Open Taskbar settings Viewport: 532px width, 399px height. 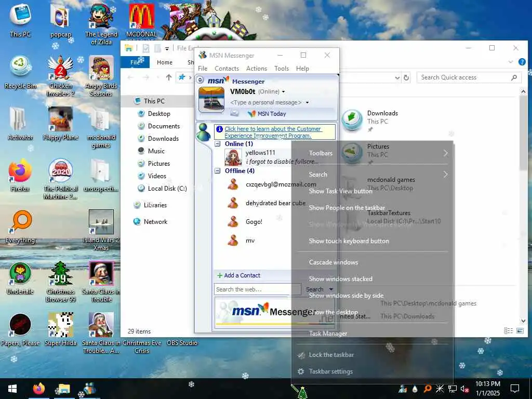(x=372, y=371)
